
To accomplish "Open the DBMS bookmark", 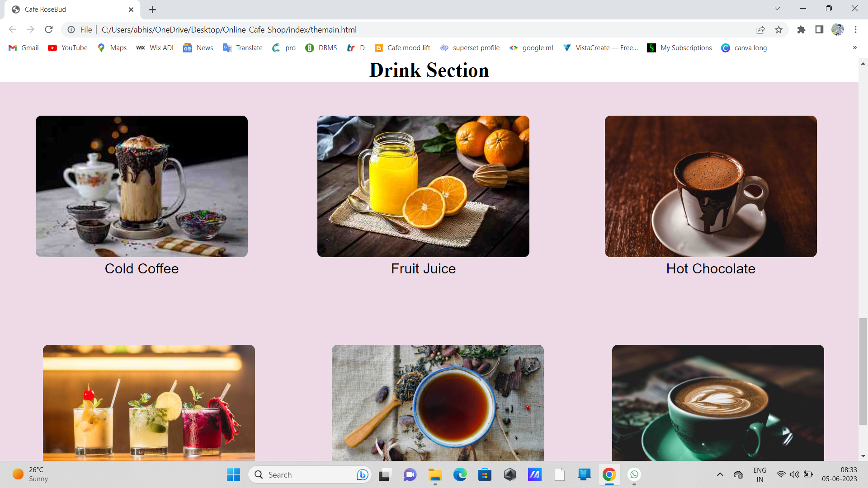I will tap(321, 47).
